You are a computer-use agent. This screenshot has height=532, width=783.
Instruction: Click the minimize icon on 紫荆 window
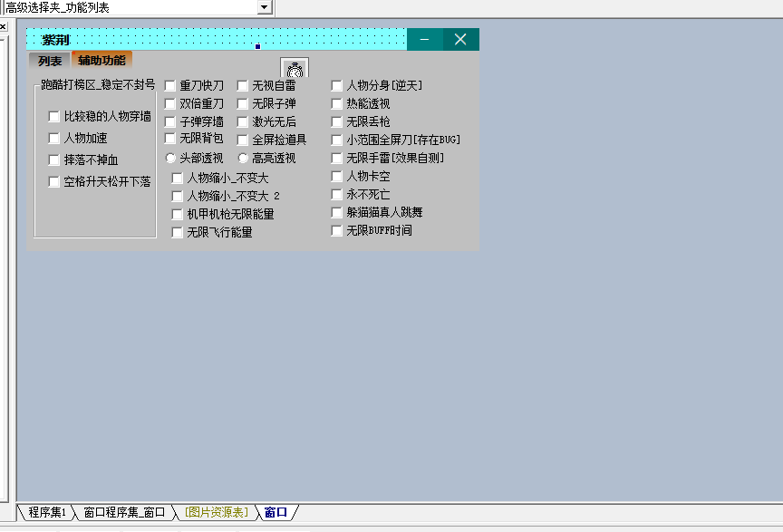tap(424, 39)
